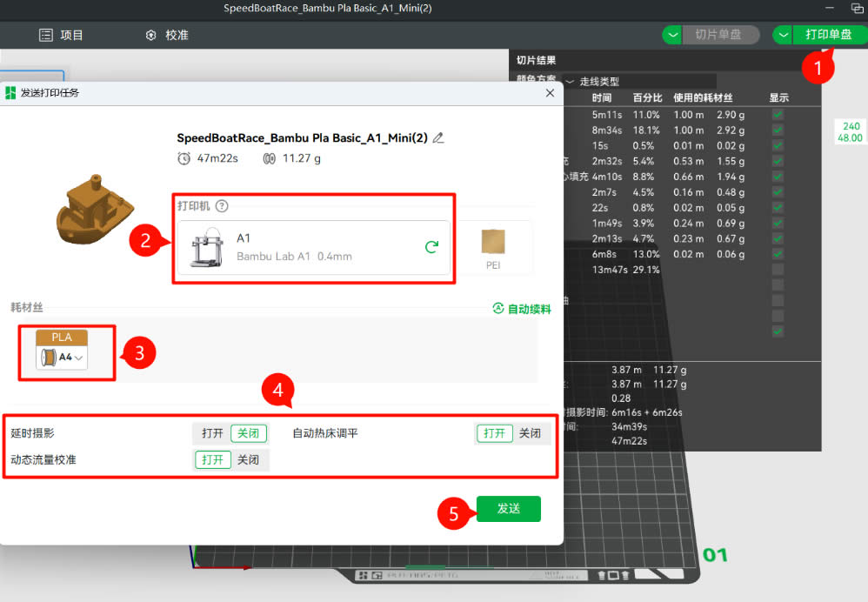
Task: Close the 发送打印任务 dialog
Action: [x=549, y=92]
